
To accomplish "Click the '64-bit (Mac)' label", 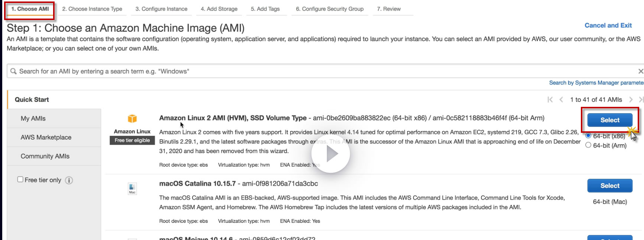I will (x=610, y=202).
